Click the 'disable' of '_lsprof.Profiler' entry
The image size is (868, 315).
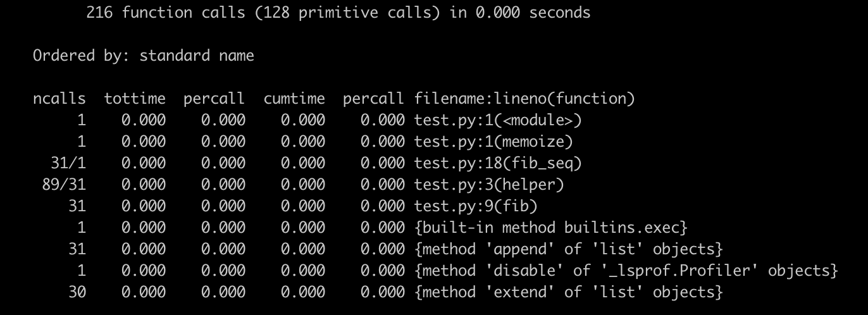[626, 271]
